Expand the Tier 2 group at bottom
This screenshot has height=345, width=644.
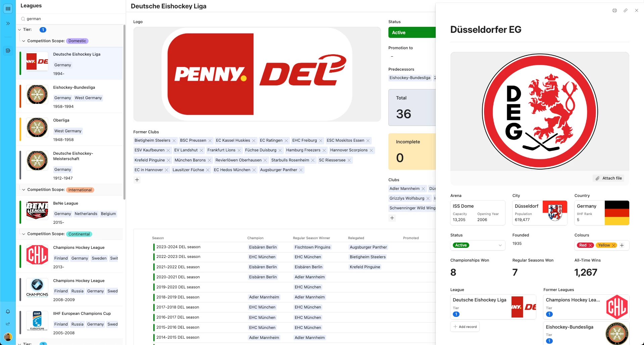[x=19, y=344]
